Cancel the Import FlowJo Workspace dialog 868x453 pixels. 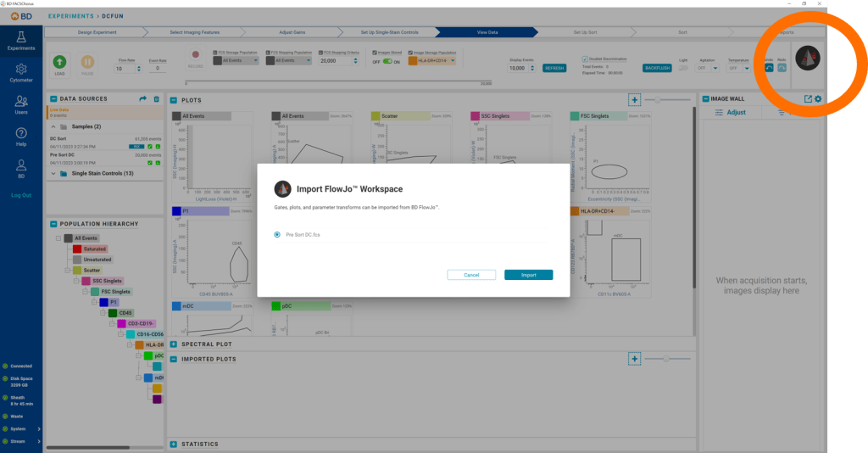click(471, 275)
